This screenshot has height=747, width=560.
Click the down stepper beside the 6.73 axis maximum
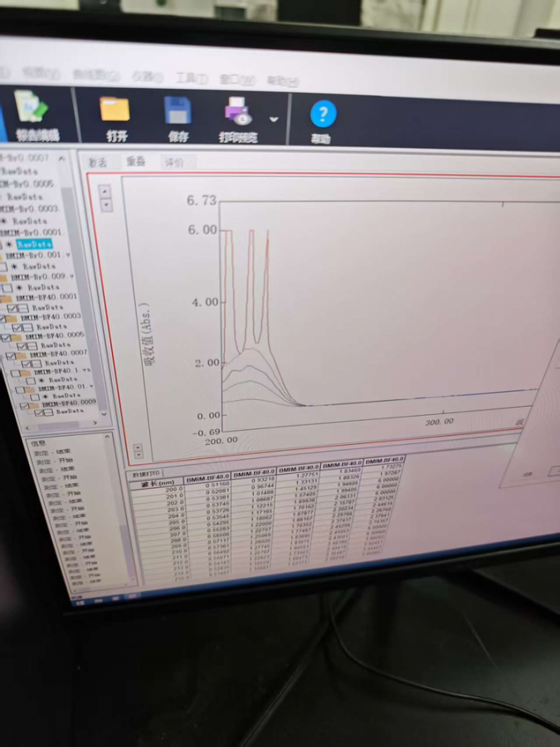(106, 205)
